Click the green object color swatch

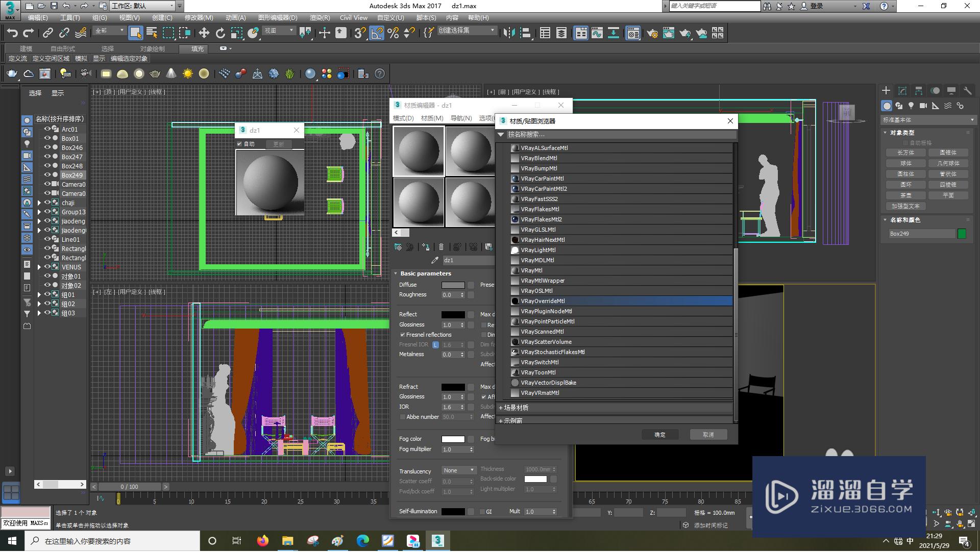pos(962,234)
